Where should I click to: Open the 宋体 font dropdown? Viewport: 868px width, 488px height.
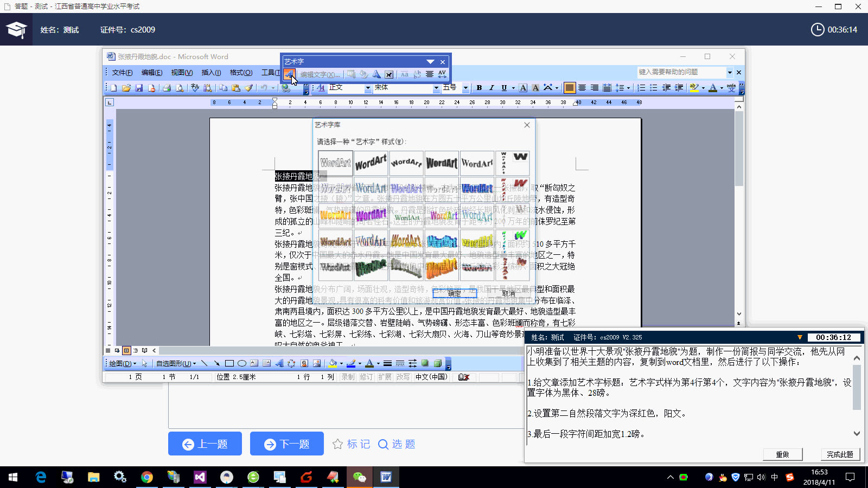click(436, 87)
